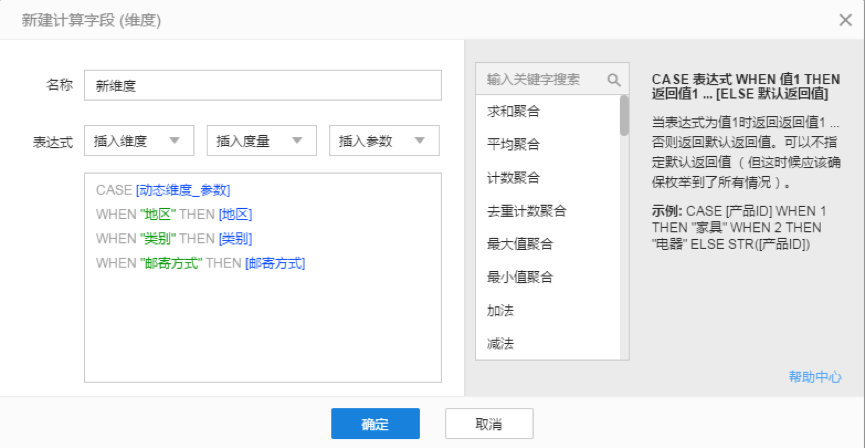Focus the function keyword search box
The width and height of the screenshot is (865, 448).
point(540,79)
